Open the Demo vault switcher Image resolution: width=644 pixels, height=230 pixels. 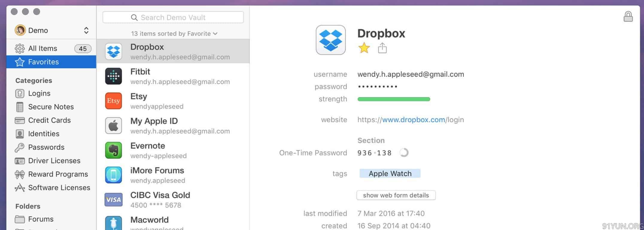(x=51, y=30)
